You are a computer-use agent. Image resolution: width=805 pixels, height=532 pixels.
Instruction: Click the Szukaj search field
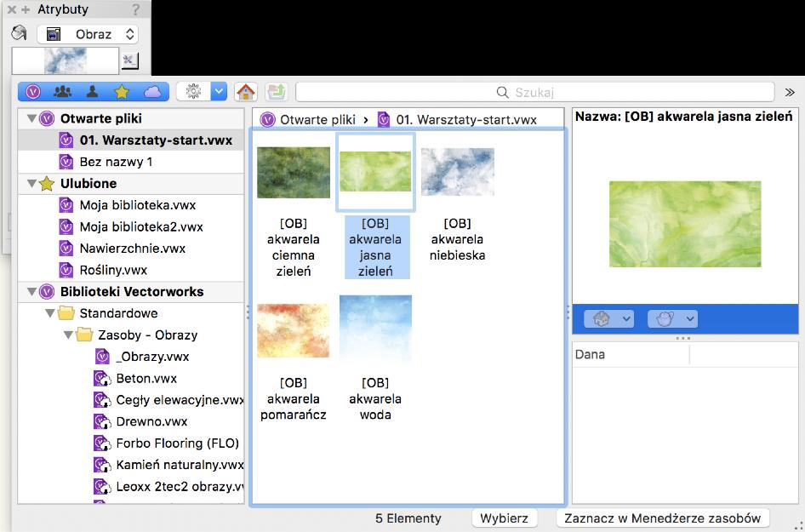pyautogui.click(x=534, y=92)
